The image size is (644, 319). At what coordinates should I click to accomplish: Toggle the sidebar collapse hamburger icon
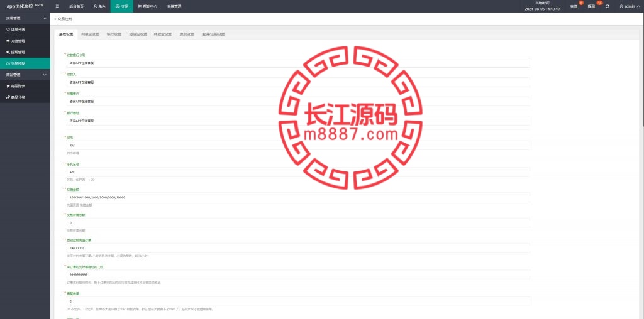click(x=57, y=6)
